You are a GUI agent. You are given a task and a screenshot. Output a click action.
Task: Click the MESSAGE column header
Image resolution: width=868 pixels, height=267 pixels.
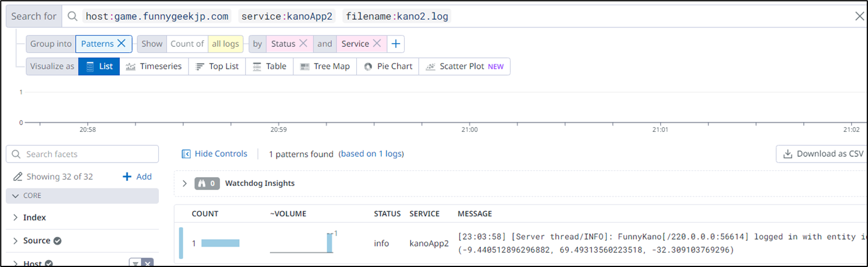(474, 214)
